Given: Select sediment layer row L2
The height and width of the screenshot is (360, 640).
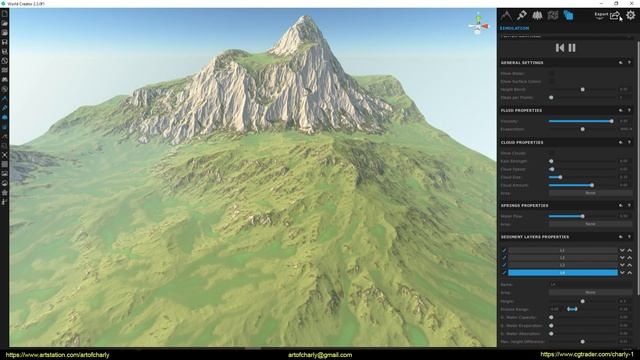Looking at the screenshot, I should pyautogui.click(x=562, y=258).
